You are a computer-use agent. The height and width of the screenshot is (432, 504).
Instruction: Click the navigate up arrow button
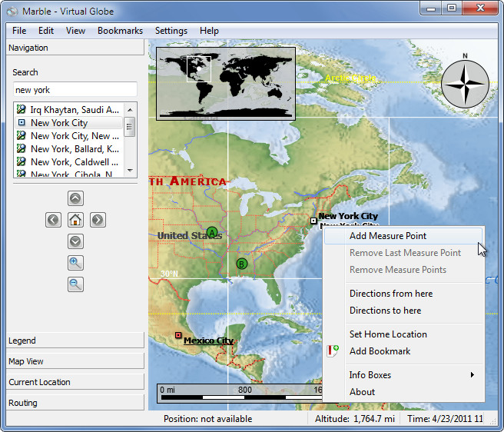coord(75,198)
